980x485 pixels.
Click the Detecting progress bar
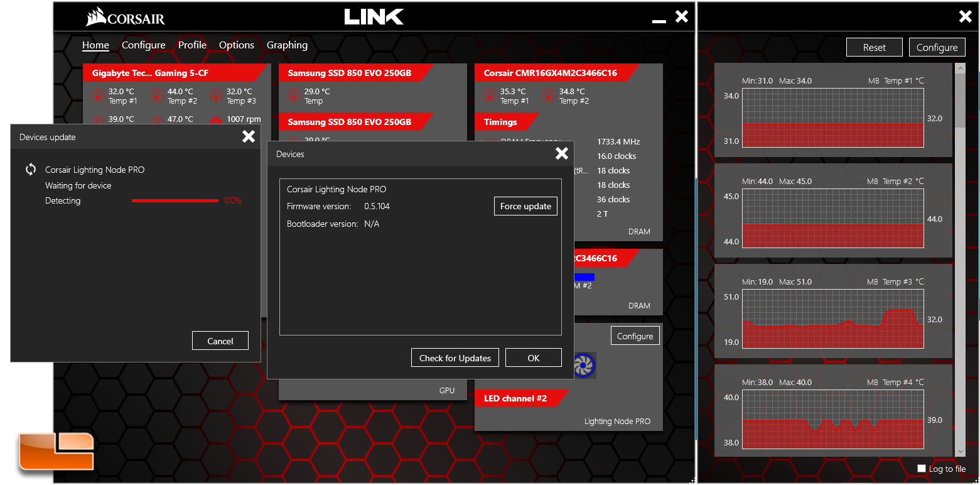(175, 201)
